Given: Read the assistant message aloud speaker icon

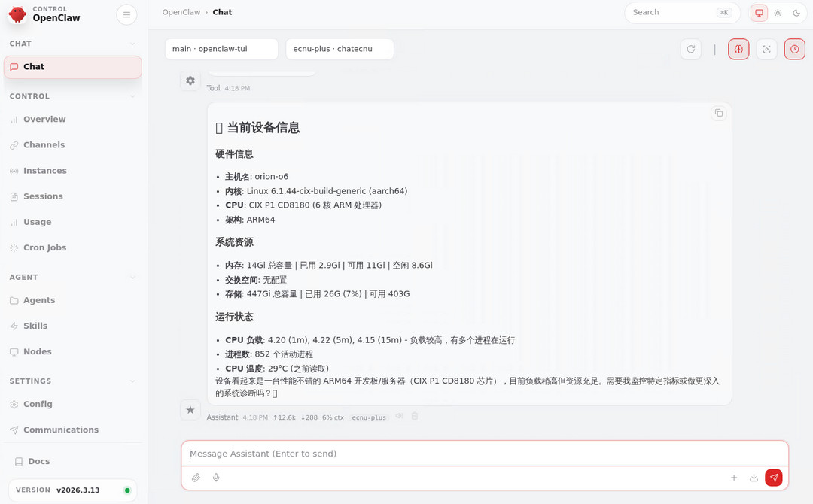Looking at the screenshot, I should coord(399,416).
